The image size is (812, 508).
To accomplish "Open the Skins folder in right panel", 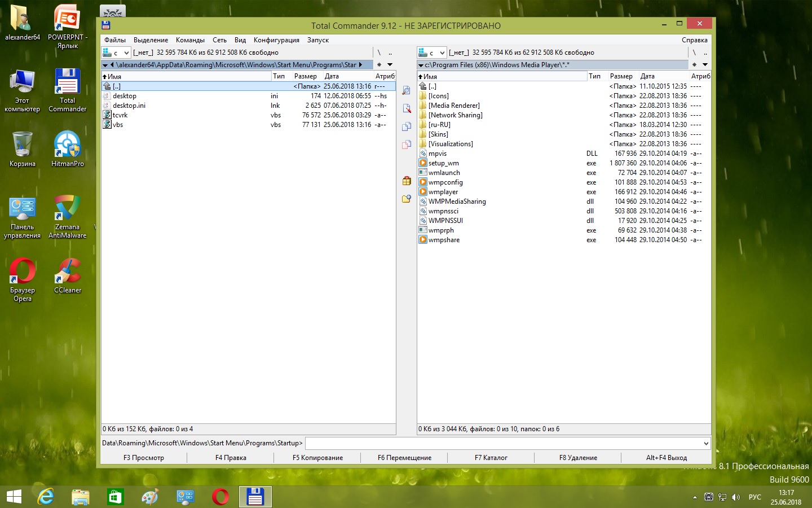I will click(x=438, y=134).
